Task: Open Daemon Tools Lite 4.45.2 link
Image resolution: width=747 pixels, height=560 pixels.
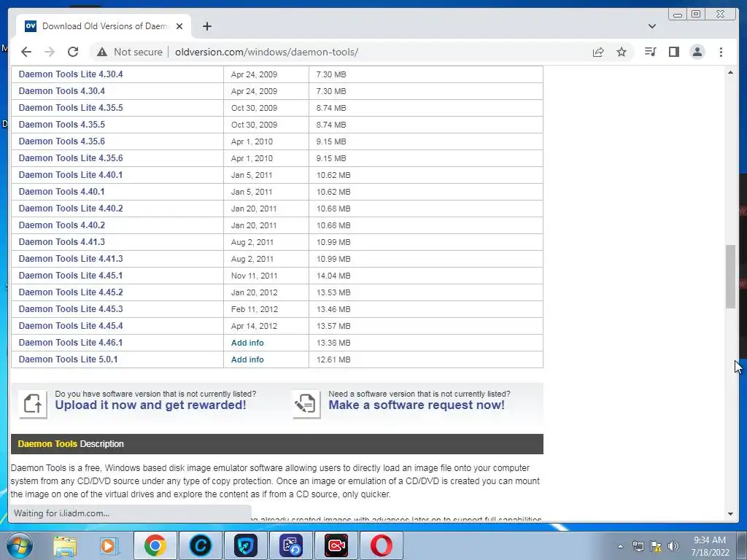Action: [71, 292]
